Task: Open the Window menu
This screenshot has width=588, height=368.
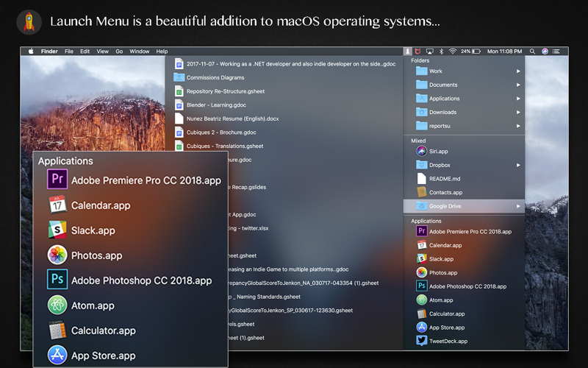Action: [x=140, y=52]
